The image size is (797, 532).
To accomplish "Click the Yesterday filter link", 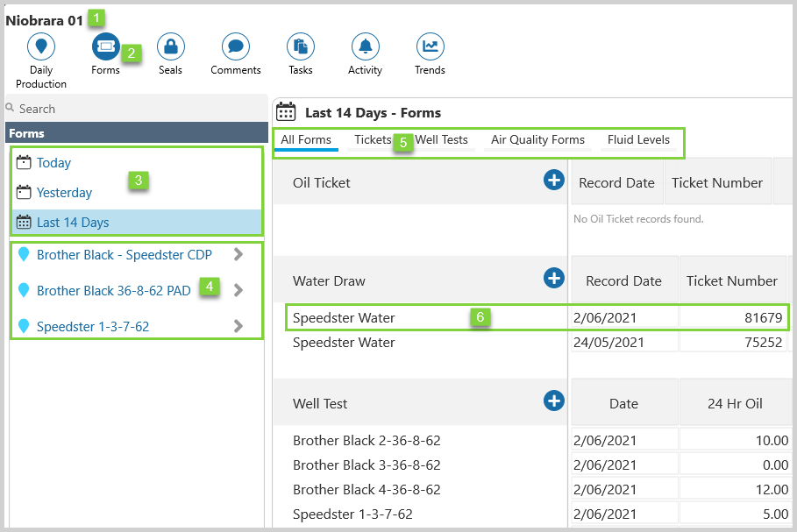I will click(64, 193).
